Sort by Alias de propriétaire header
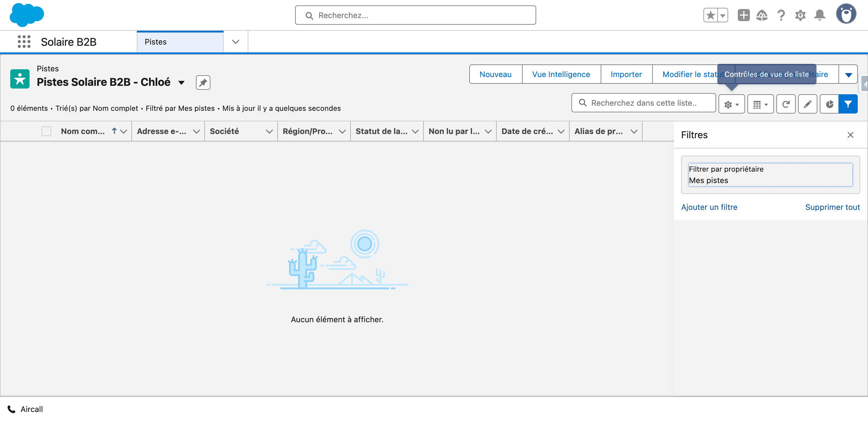868x421 pixels. [x=599, y=131]
